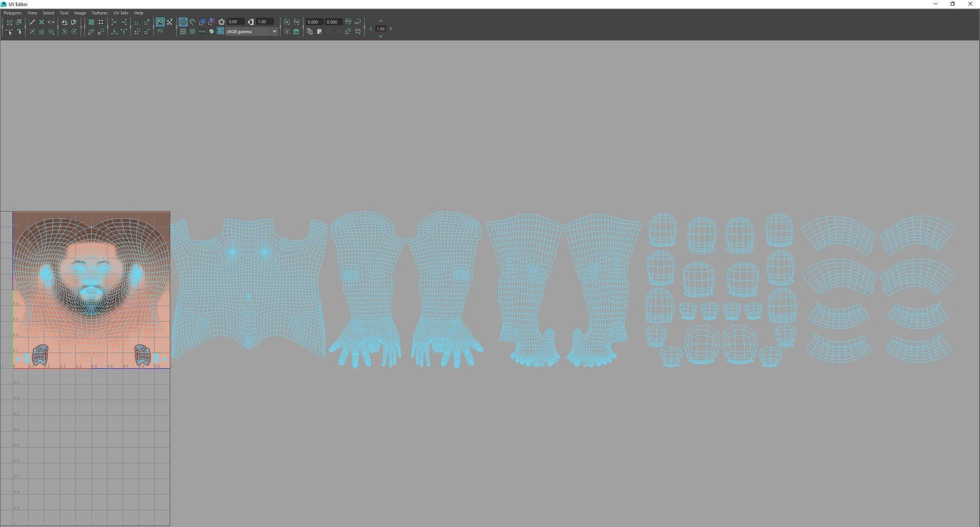Viewport: 980px width, 527px height.
Task: Toggle shaded UV display
Action: [202, 22]
